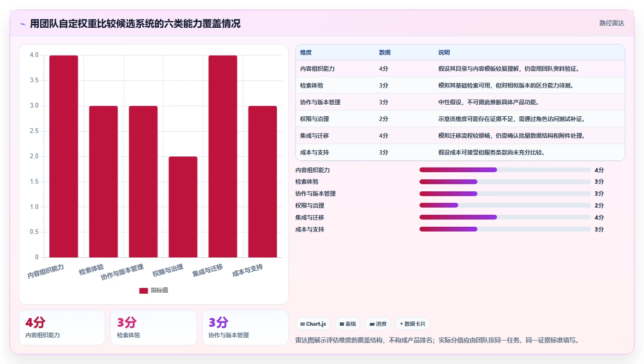Click the chart x-axis label 权限与治理
This screenshot has height=364, width=644.
[168, 271]
